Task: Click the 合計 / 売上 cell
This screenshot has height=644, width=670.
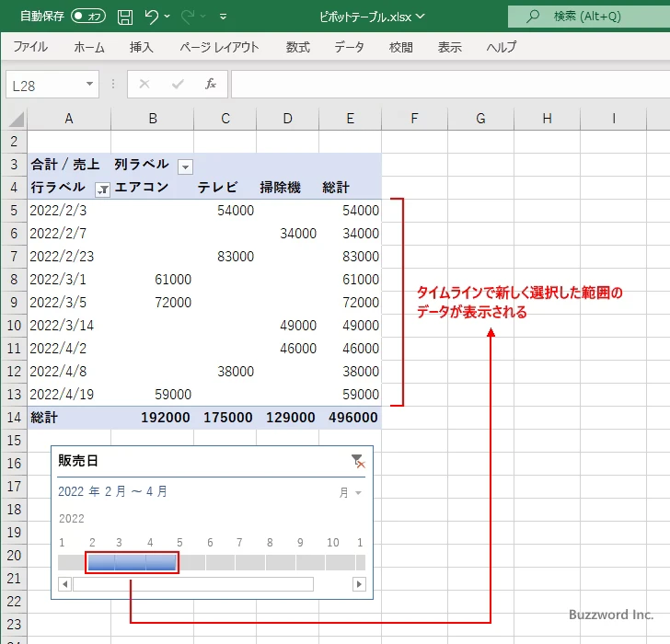Action: pyautogui.click(x=69, y=165)
